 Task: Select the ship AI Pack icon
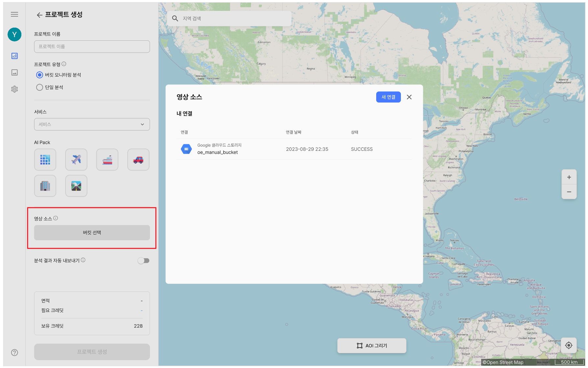coord(107,160)
